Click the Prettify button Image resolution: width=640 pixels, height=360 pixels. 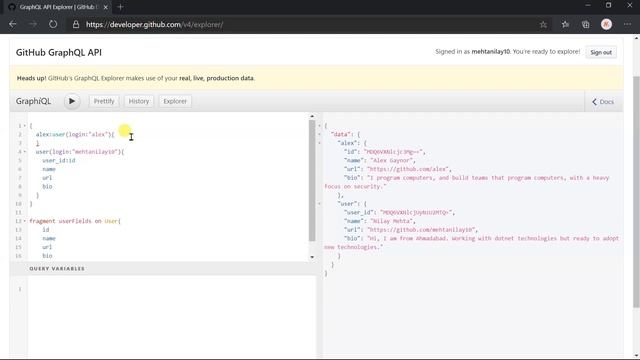tap(104, 101)
